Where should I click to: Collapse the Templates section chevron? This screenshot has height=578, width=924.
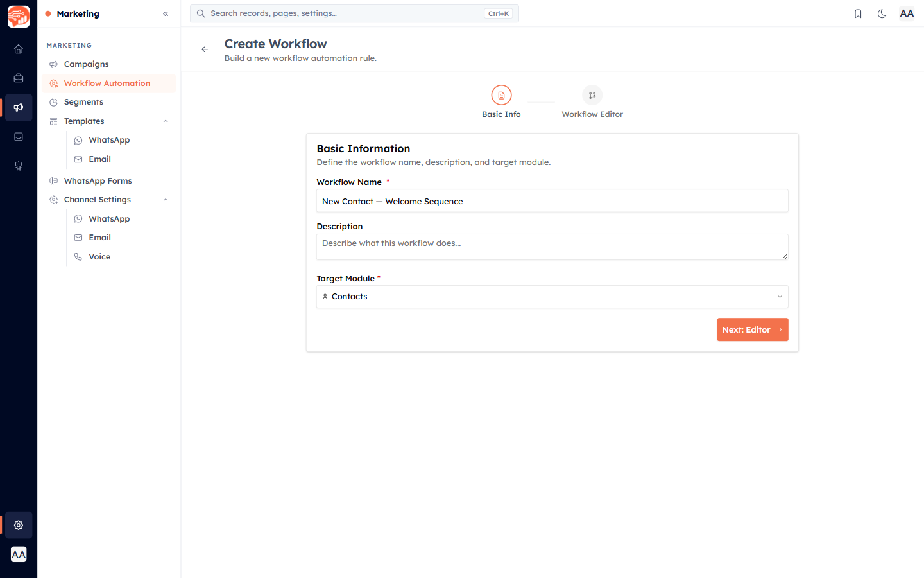166,121
